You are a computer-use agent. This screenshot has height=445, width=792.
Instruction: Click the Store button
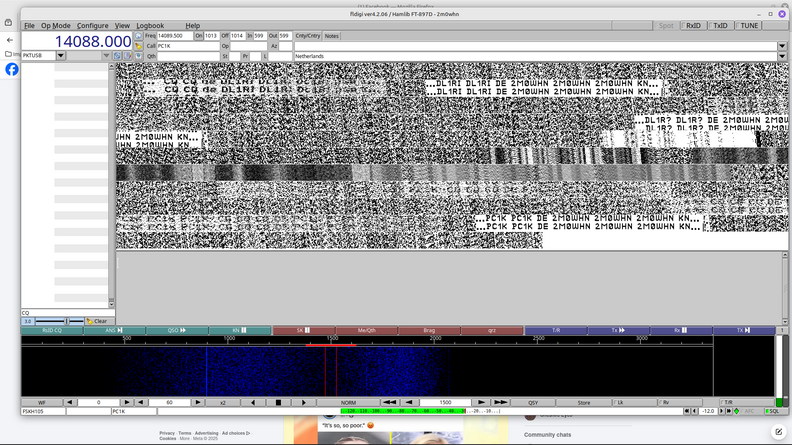pyautogui.click(x=584, y=403)
